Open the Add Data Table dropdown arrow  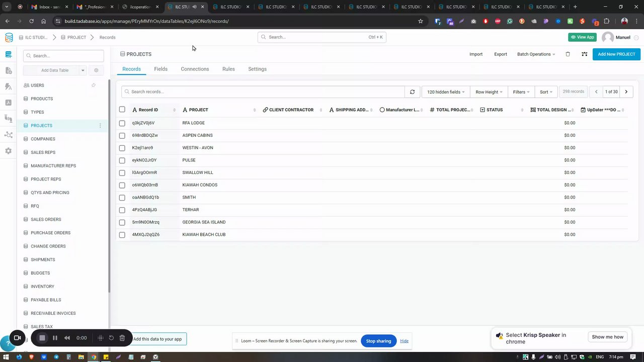pyautogui.click(x=83, y=70)
